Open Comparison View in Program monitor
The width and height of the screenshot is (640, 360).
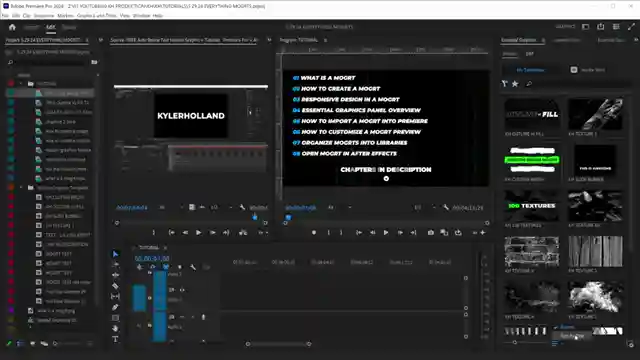click(x=444, y=233)
